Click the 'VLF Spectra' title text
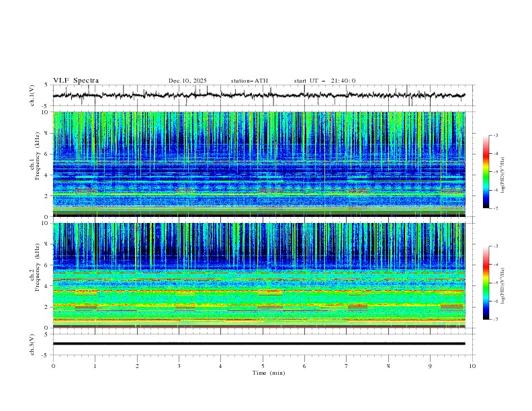The width and height of the screenshot is (532, 411). (x=76, y=81)
